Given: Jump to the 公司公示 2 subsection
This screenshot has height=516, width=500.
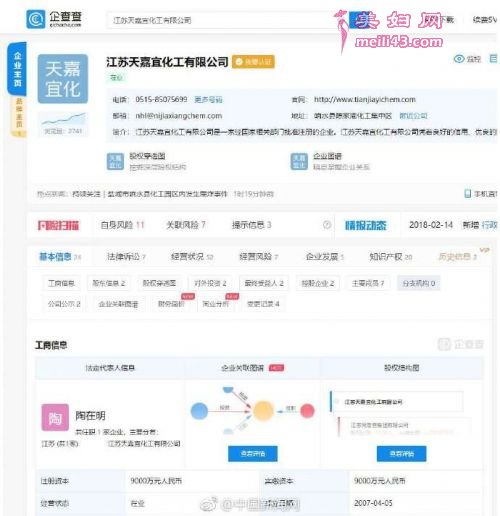Looking at the screenshot, I should pos(64,304).
